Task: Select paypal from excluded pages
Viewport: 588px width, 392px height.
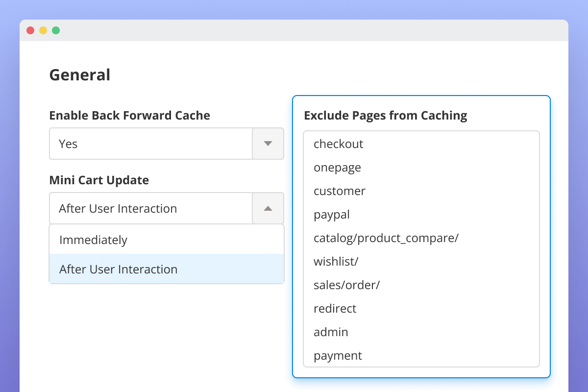Action: tap(332, 214)
